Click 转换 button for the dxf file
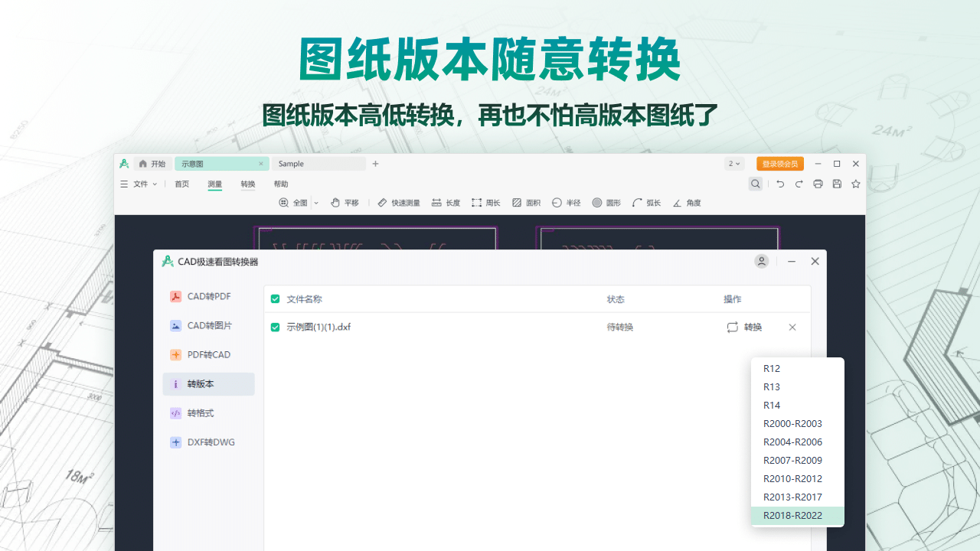Screen dimensions: 980x551 coord(744,328)
